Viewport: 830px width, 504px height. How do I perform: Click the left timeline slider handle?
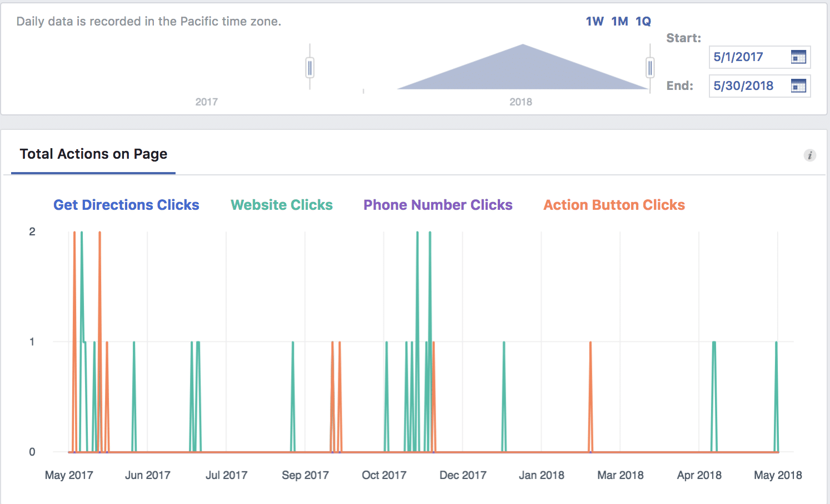coord(309,67)
